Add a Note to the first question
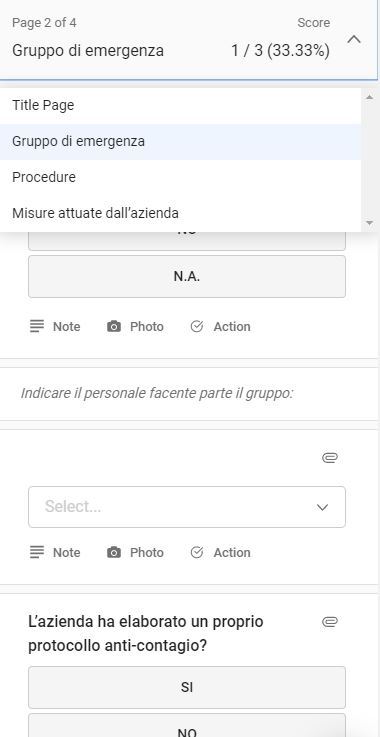The height and width of the screenshot is (737, 380). pos(55,327)
